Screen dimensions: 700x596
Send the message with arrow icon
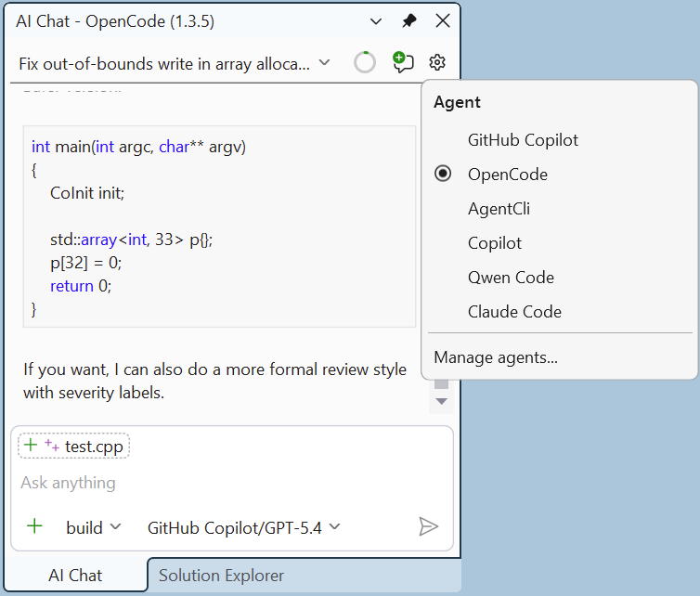click(428, 526)
